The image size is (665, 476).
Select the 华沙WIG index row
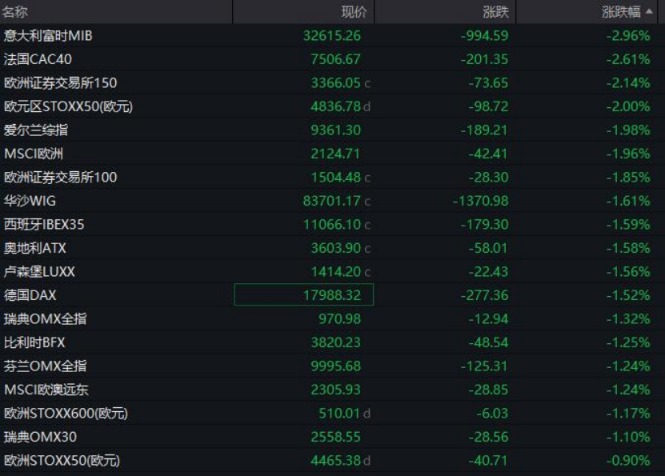pyautogui.click(x=32, y=200)
